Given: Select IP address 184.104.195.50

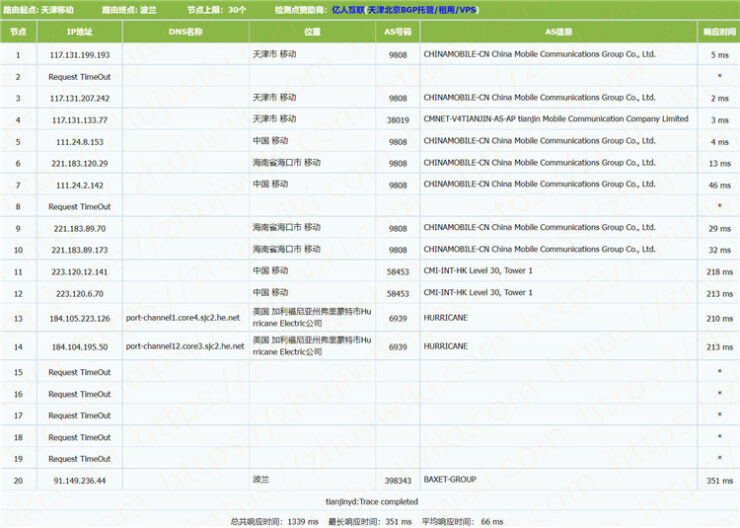Looking at the screenshot, I should 79,347.
